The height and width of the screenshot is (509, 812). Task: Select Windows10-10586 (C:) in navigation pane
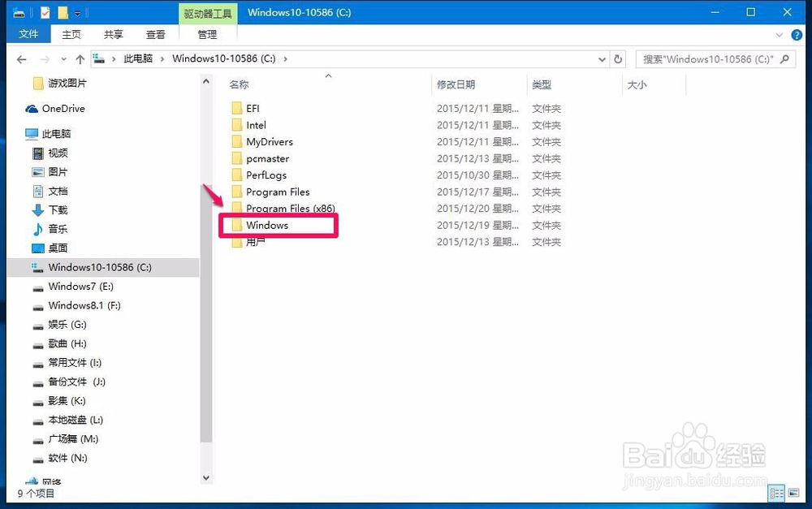coord(99,267)
